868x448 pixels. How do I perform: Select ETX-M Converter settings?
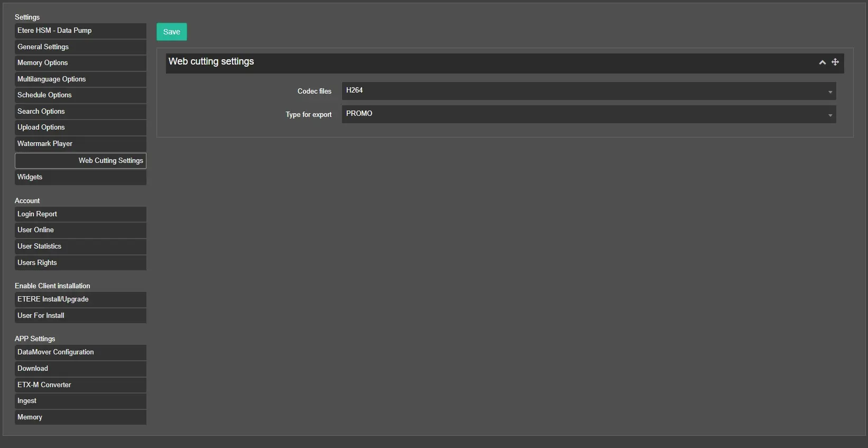tap(80, 385)
